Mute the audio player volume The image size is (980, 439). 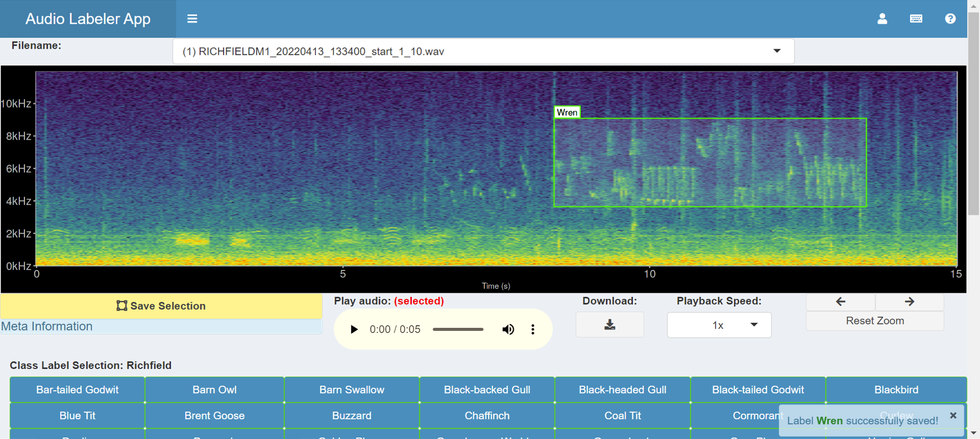pos(508,329)
